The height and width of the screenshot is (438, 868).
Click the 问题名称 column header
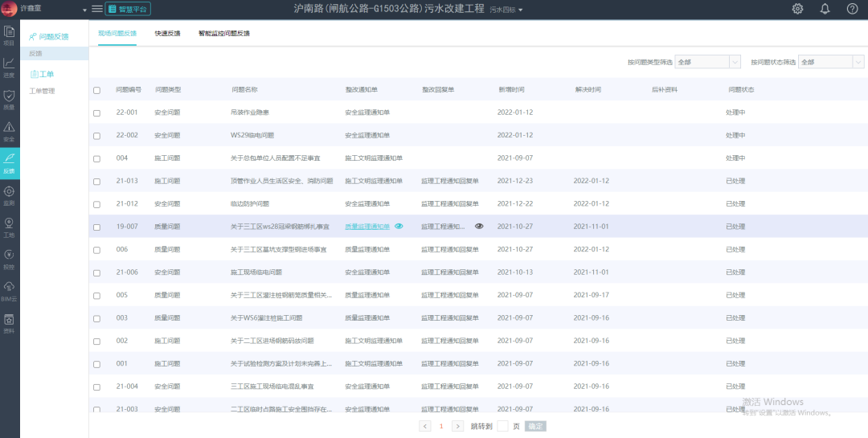coord(244,89)
